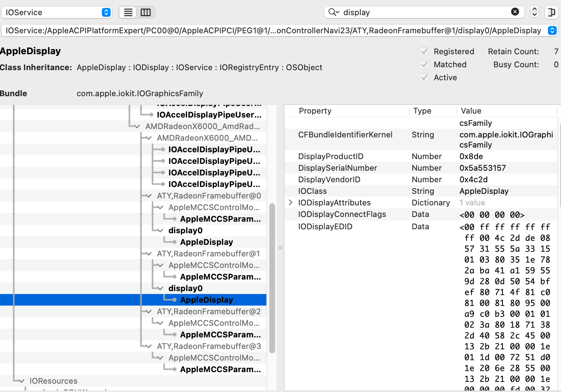Toggle the Matched checkbox
This screenshot has width=561, height=392.
click(x=425, y=64)
